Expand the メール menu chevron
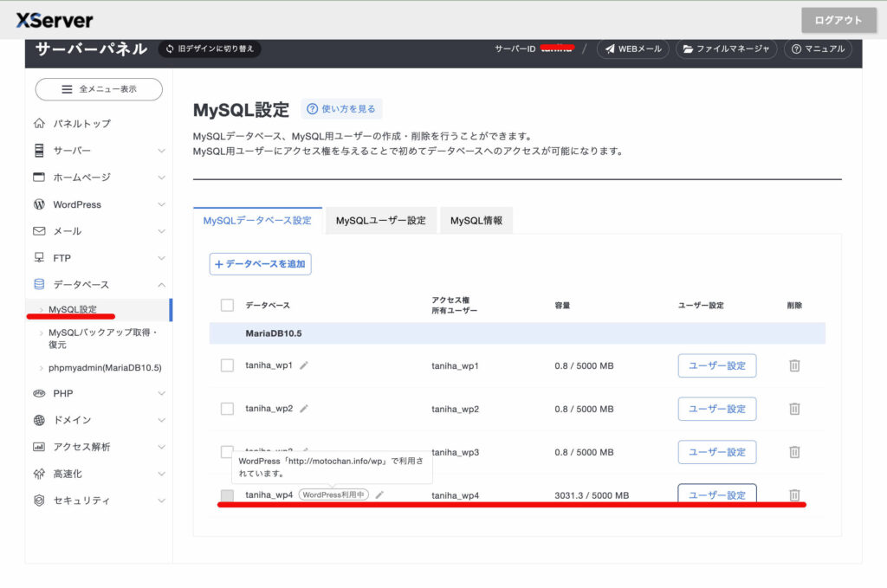This screenshot has height=588, width=887. point(162,231)
